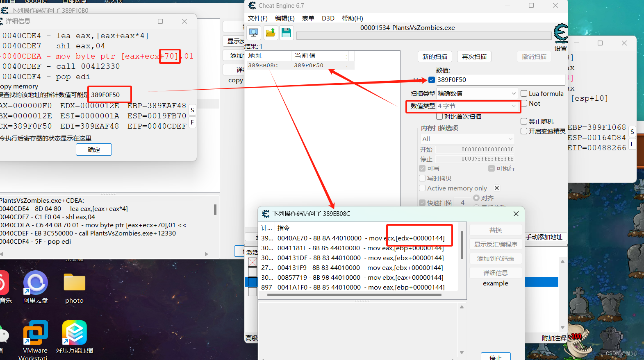Click the 地址 column header
Screen dimensions: 644x360
click(269, 56)
